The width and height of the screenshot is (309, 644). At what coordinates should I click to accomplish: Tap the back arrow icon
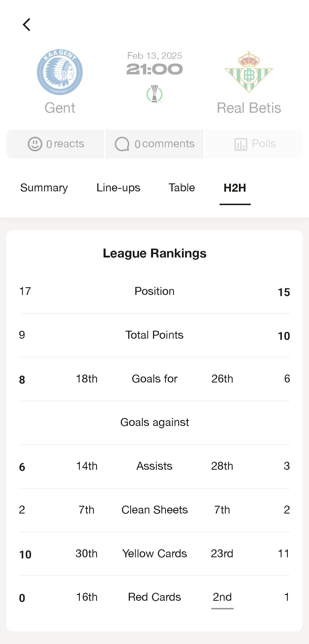click(27, 25)
